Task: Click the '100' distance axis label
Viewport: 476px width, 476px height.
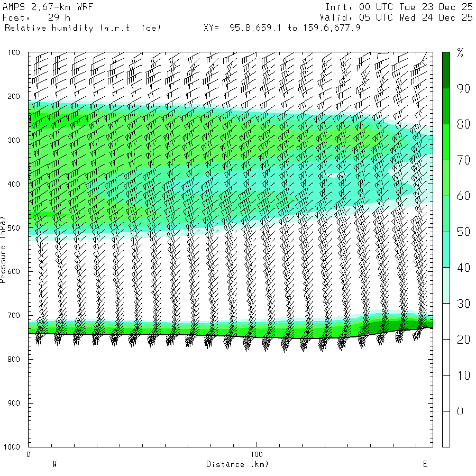Action: pyautogui.click(x=257, y=454)
